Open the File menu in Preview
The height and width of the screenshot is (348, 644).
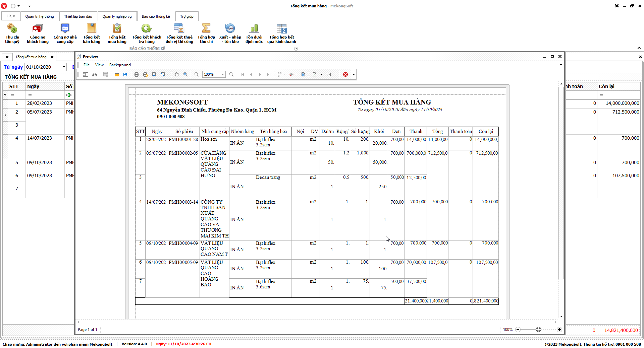point(87,65)
